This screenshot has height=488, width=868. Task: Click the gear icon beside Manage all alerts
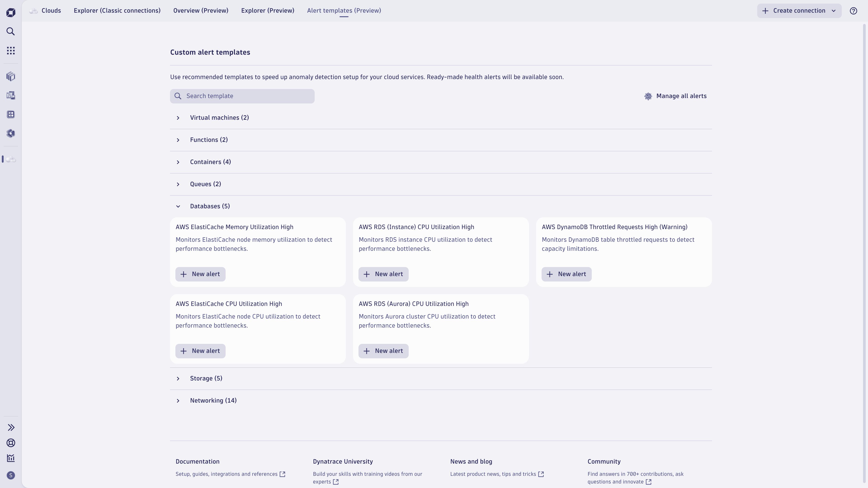click(648, 96)
